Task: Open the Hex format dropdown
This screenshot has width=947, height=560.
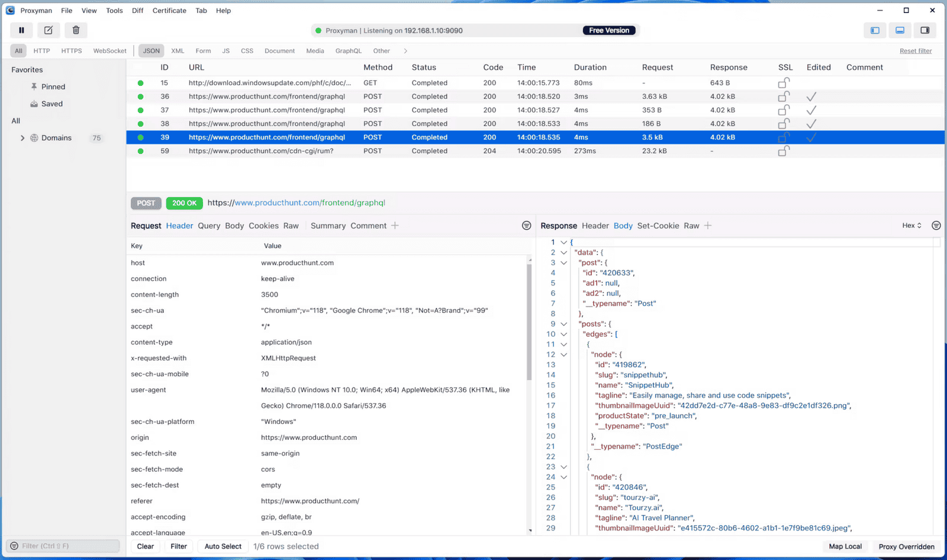Action: [911, 226]
